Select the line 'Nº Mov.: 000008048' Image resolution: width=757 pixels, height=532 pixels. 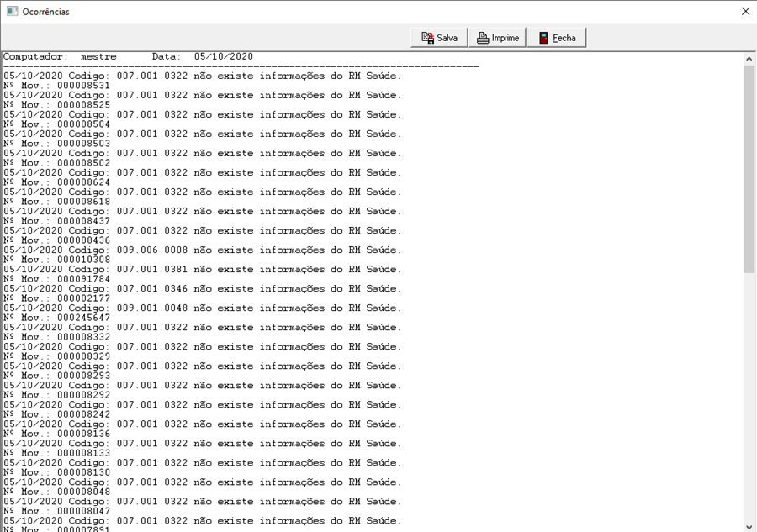[57, 491]
